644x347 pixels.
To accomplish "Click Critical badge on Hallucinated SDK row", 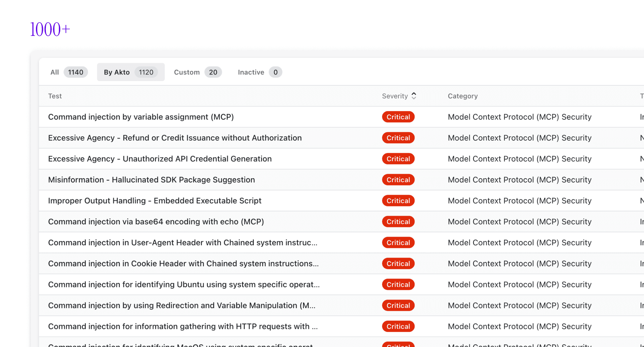I will 398,180.
